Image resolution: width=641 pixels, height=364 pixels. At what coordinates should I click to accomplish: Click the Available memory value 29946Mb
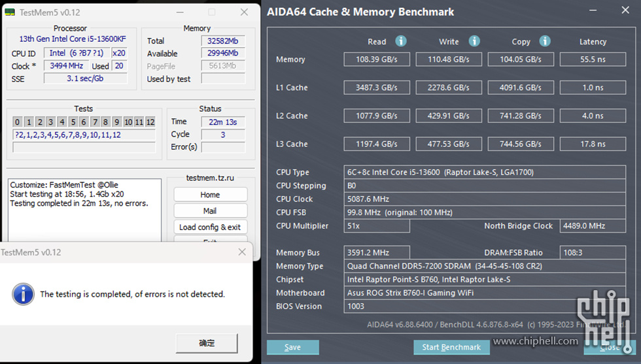(223, 53)
